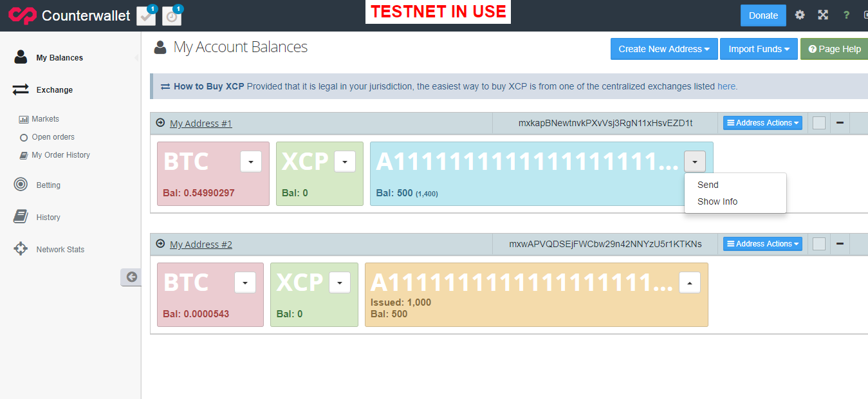Open the Create New Address dropdown
This screenshot has width=868, height=399.
pos(664,49)
